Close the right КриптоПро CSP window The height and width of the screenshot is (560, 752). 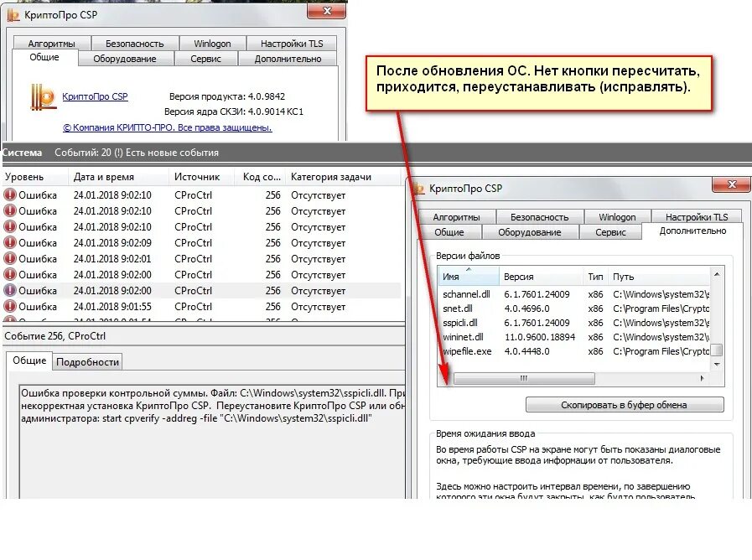[731, 184]
